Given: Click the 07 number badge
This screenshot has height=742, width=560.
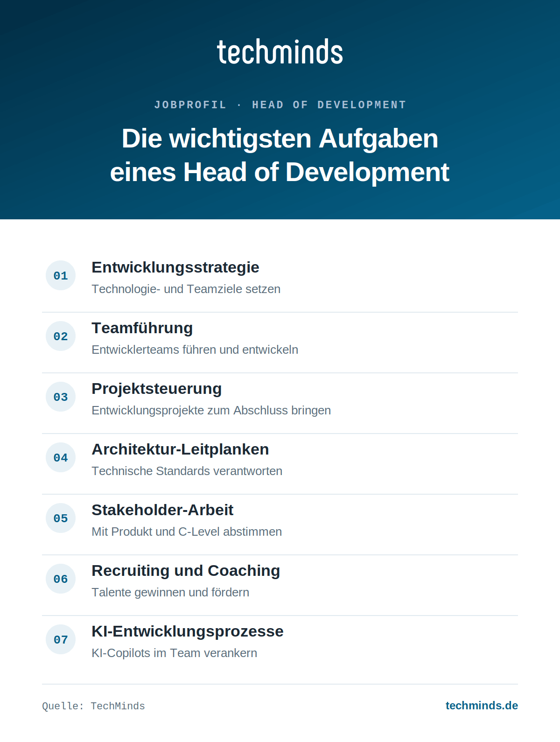Looking at the screenshot, I should [61, 639].
